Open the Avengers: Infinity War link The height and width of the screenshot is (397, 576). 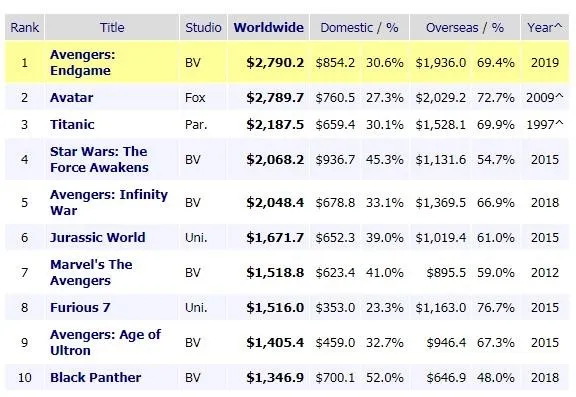coord(109,202)
